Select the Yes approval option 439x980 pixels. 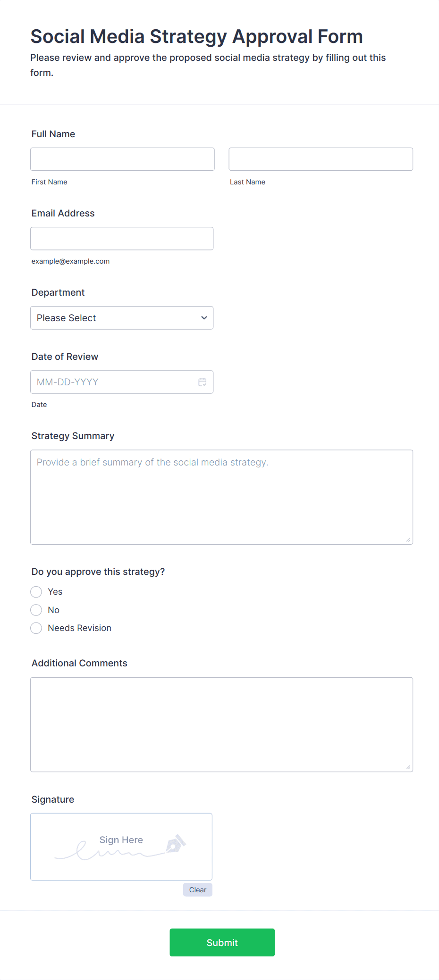pyautogui.click(x=36, y=592)
